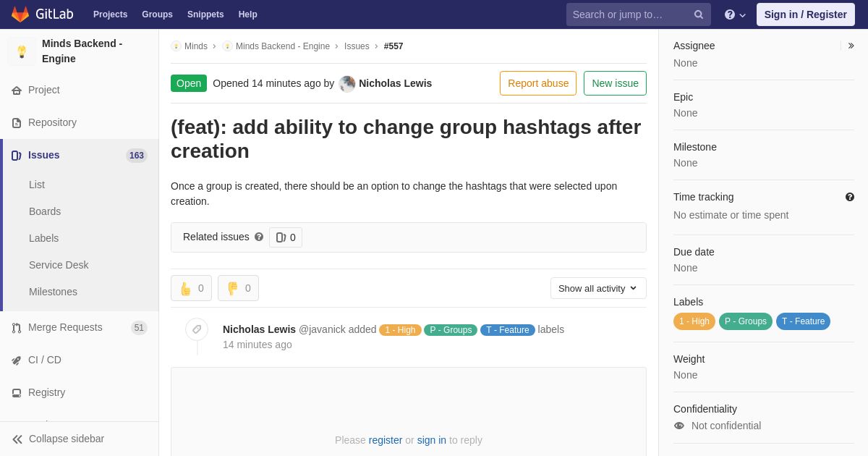Viewport: 868px width, 456px height.
Task: Click the New issue button
Action: [615, 83]
